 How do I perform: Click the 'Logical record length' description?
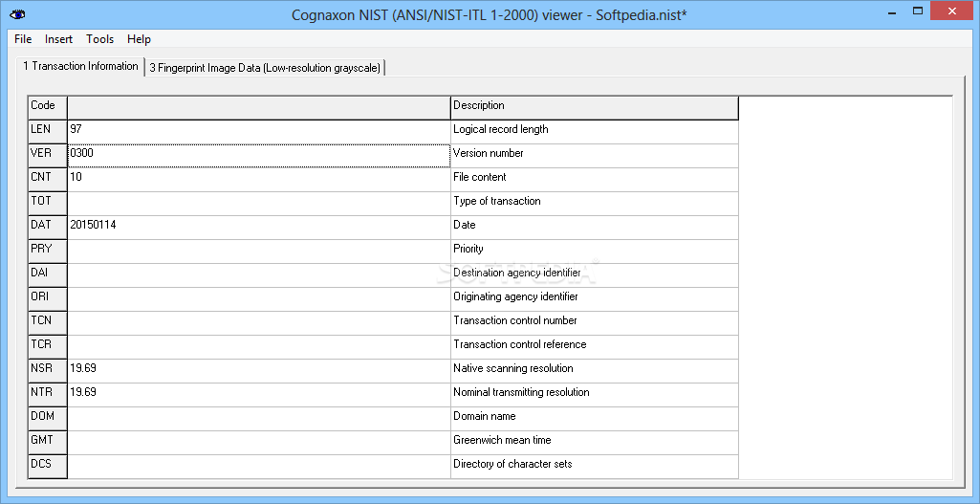pos(595,132)
